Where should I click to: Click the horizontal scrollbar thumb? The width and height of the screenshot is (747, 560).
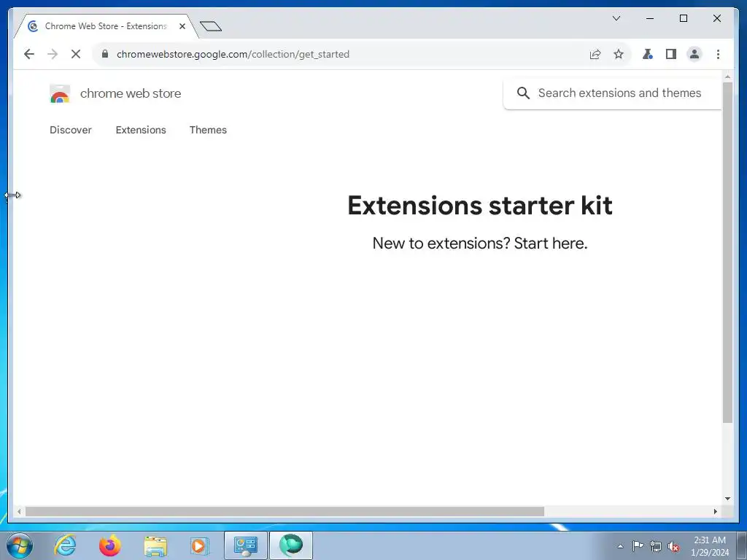tap(285, 511)
